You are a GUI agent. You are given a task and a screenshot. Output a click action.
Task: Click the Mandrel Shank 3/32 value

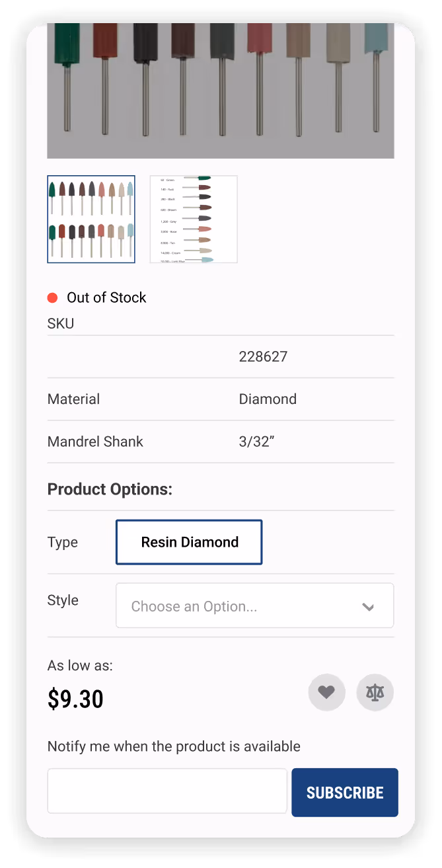[x=256, y=441]
